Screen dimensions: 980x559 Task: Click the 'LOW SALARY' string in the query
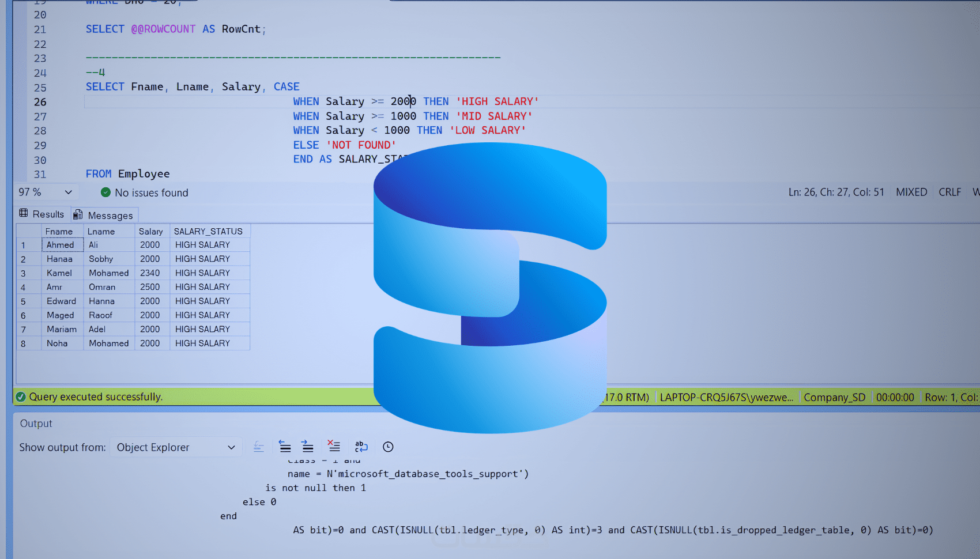pos(488,130)
